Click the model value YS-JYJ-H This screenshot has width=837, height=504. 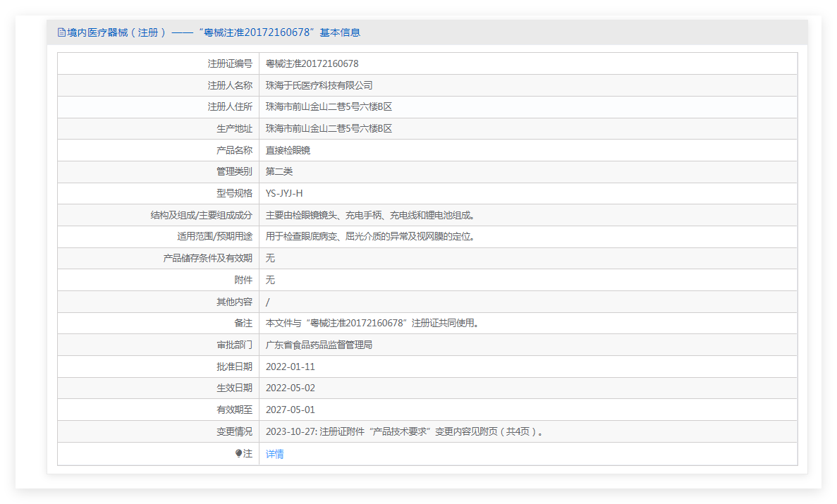tap(284, 193)
